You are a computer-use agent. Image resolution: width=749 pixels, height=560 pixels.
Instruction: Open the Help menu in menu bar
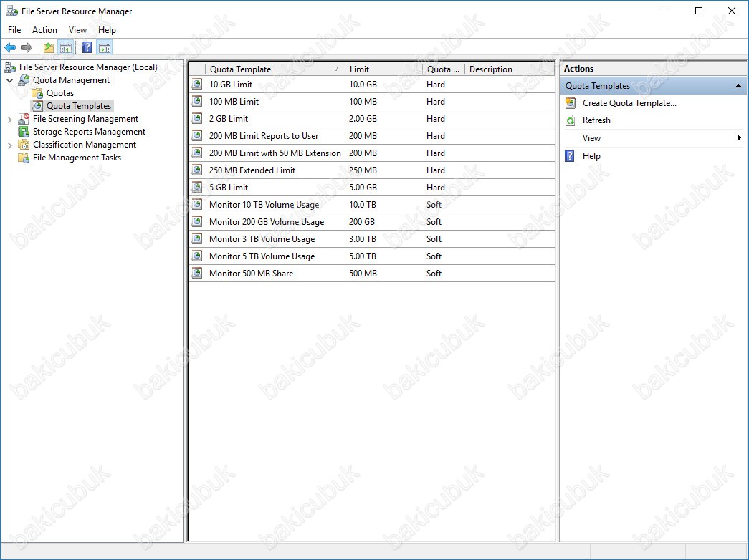(107, 29)
